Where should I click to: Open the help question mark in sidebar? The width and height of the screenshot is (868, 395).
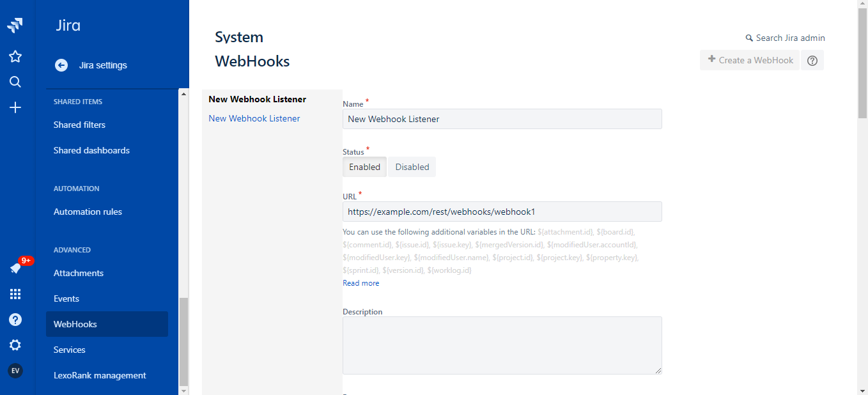[15, 320]
